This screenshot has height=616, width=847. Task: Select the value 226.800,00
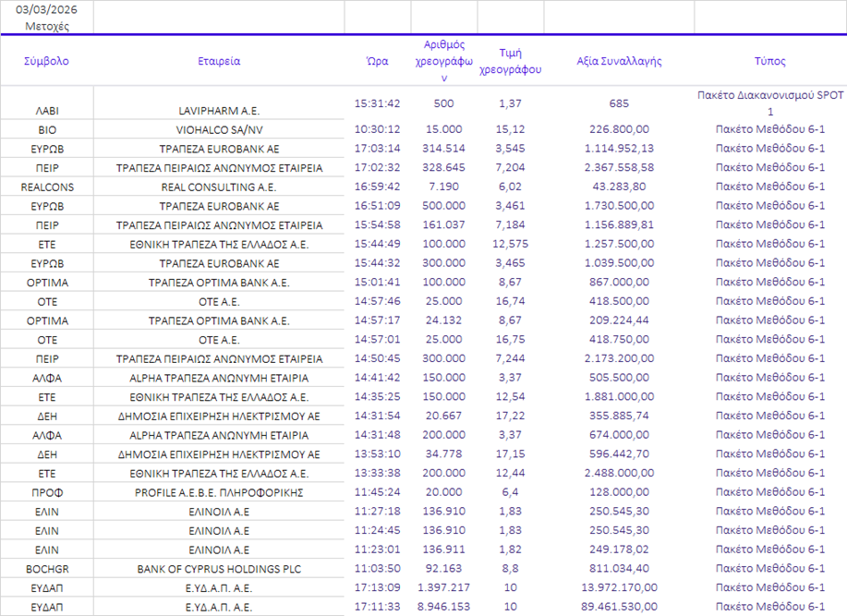pos(619,129)
